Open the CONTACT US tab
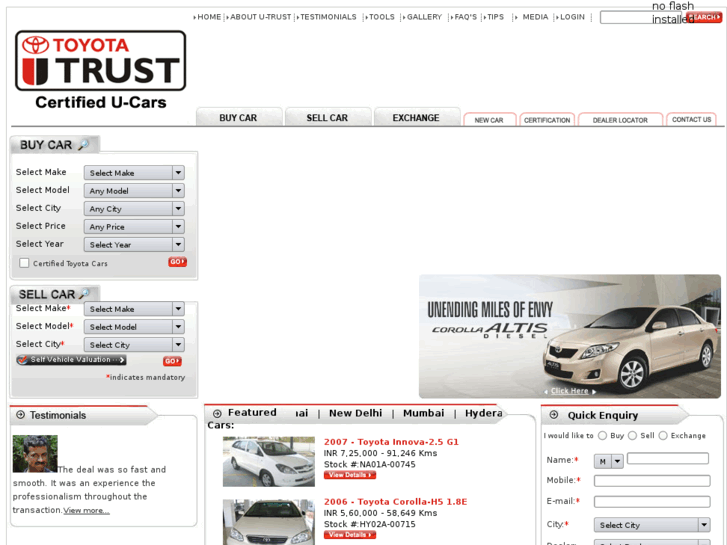Viewport: 727px width, 545px height. coord(691,119)
